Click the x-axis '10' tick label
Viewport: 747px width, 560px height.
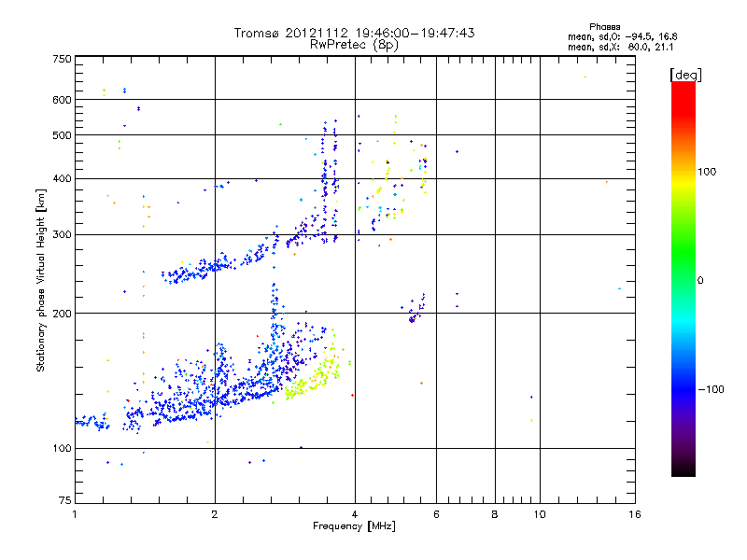[x=540, y=514]
